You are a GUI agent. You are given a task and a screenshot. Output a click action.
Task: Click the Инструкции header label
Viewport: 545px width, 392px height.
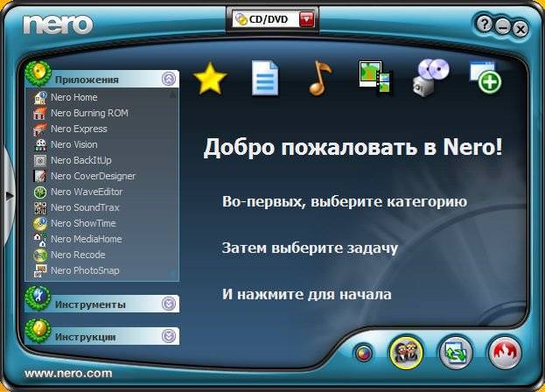(x=86, y=337)
